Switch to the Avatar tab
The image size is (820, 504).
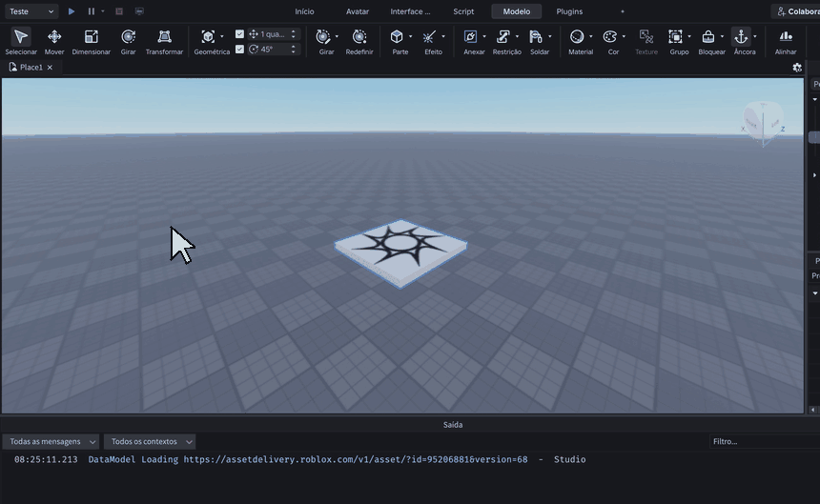pos(358,11)
